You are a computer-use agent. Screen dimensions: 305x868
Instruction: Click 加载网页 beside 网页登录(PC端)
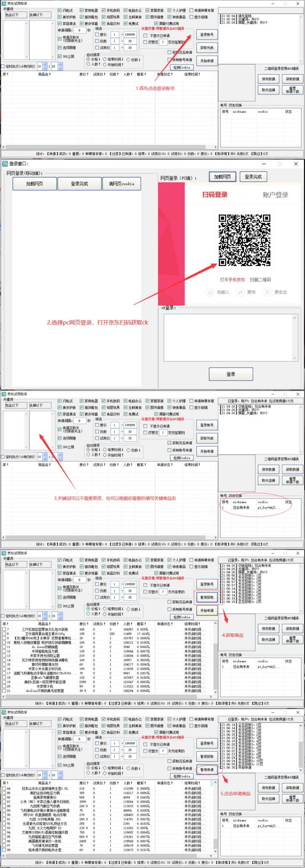[222, 177]
